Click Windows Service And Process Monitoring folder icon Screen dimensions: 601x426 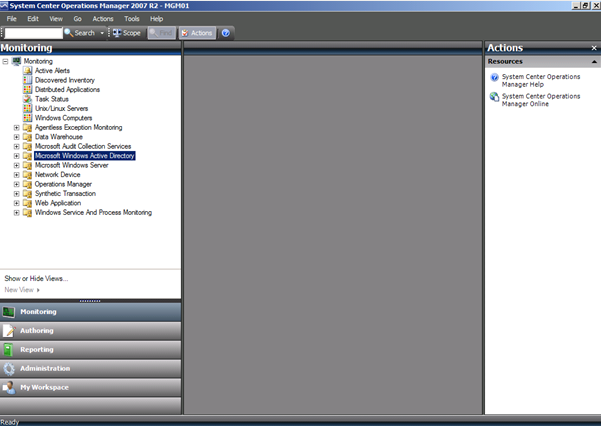tap(27, 212)
